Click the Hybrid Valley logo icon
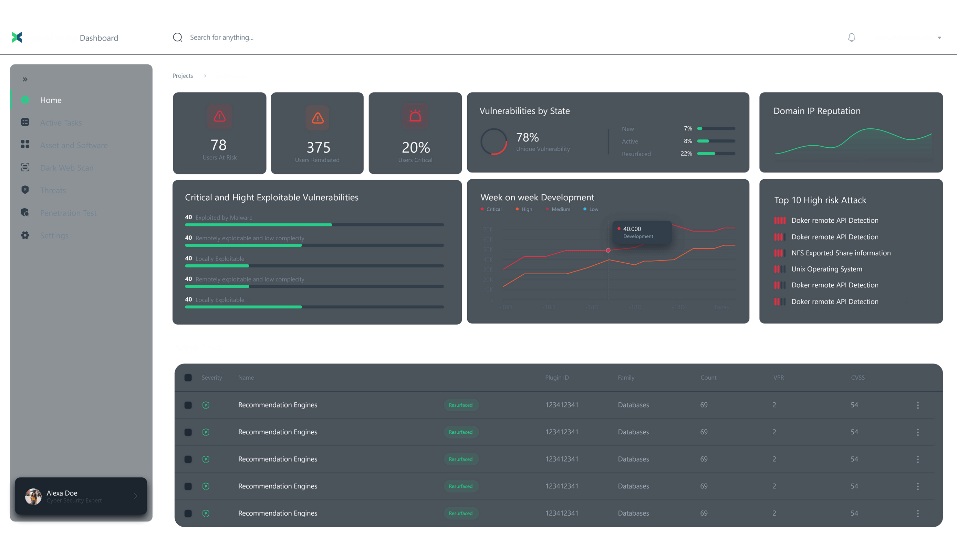Image resolution: width=957 pixels, height=560 pixels. pos(17,37)
